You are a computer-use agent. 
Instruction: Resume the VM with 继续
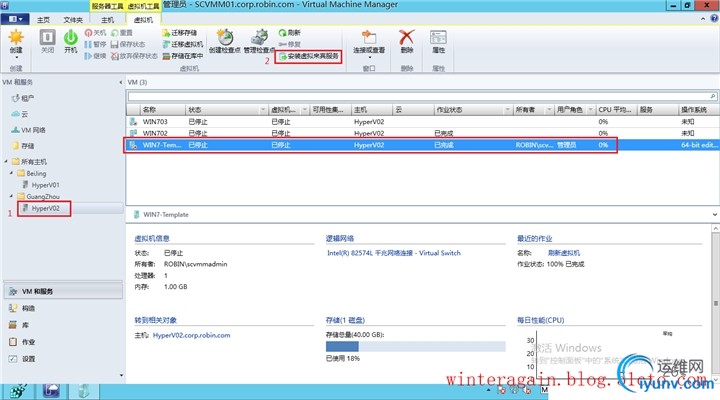click(95, 56)
